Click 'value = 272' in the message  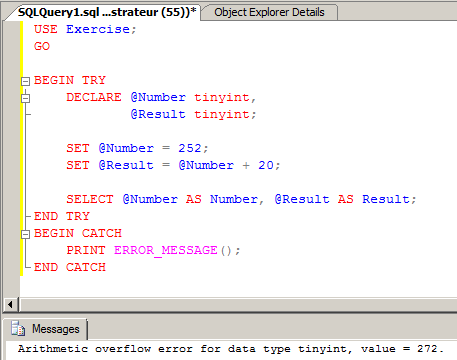(399, 349)
